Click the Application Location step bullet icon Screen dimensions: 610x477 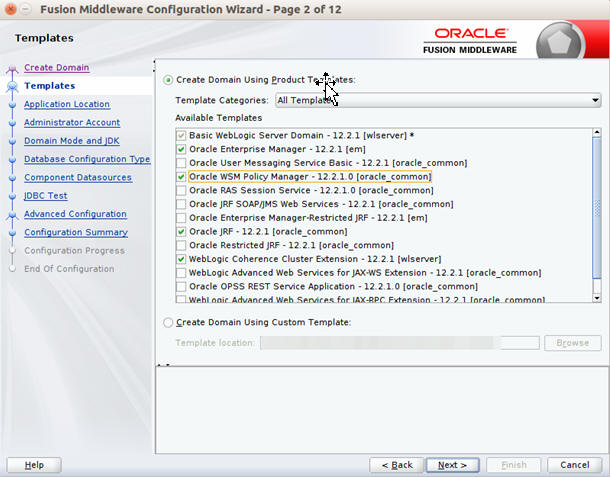pos(12,105)
